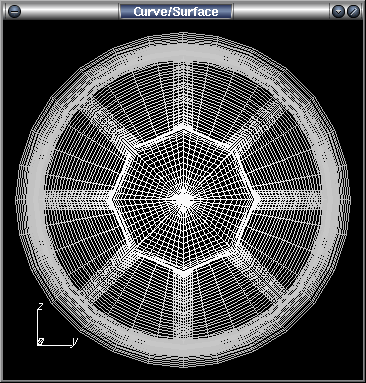Select the bright center hub of the wireframe
Image resolution: width=366 pixels, height=383 pixels.
point(183,200)
